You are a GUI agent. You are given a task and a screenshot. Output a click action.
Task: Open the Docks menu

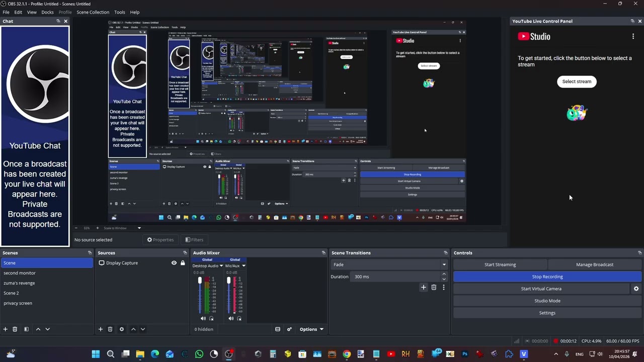coord(47,12)
